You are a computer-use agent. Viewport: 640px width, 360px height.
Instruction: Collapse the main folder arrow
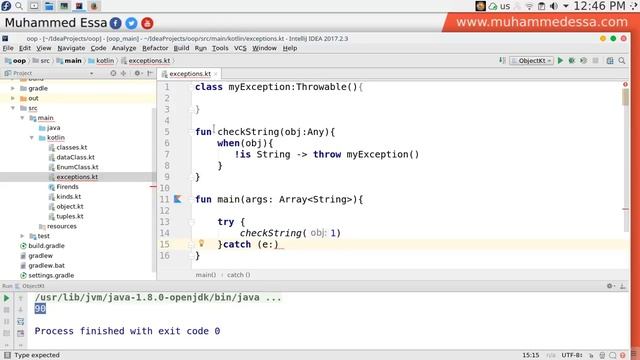coord(22,118)
